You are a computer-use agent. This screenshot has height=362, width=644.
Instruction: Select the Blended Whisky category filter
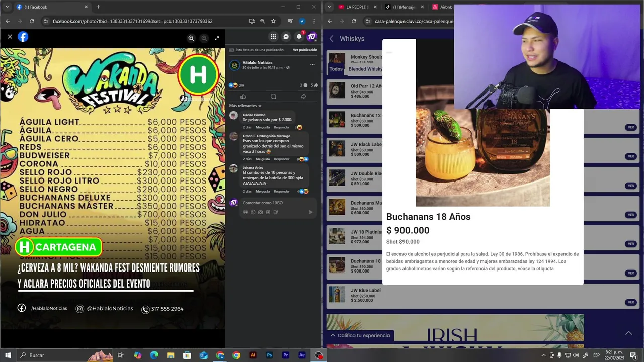click(365, 69)
